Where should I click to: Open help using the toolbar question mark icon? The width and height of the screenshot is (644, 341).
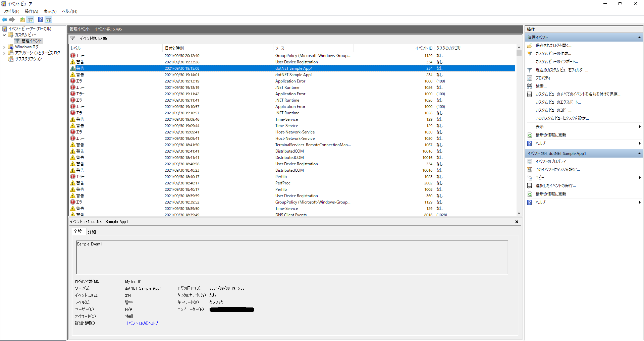click(40, 19)
